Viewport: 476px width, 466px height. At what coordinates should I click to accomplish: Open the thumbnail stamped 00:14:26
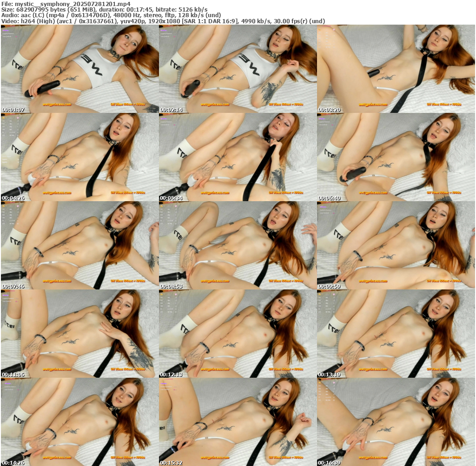pyautogui.click(x=80, y=422)
